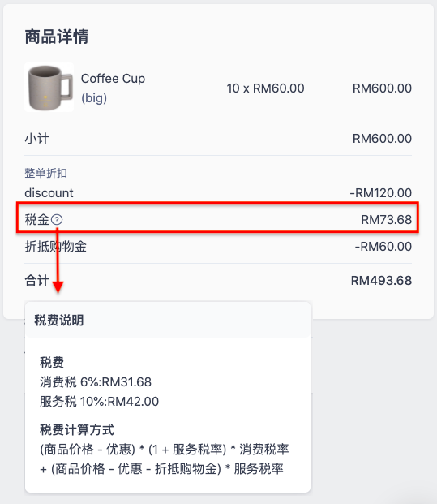437x504 pixels.
Task: Click the Coffee Cup product name
Action: (x=113, y=79)
